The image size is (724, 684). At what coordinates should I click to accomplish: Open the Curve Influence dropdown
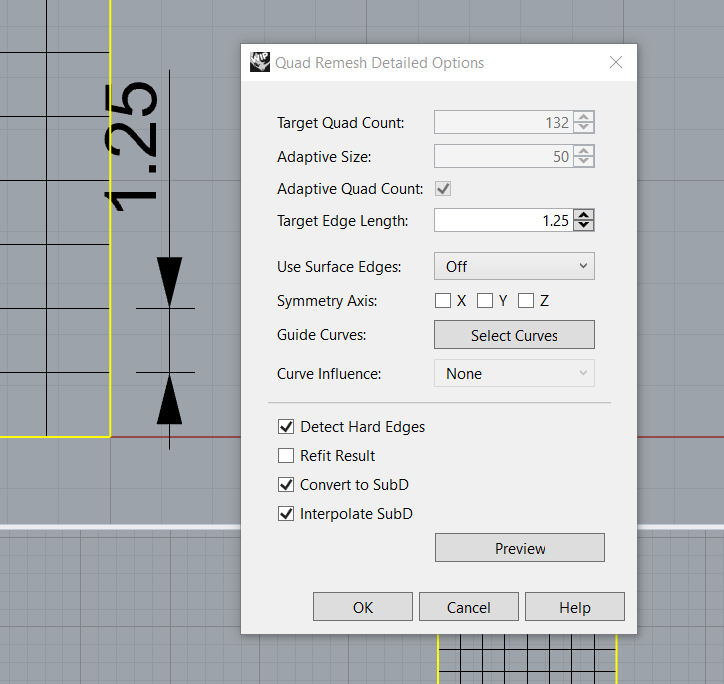click(514, 373)
